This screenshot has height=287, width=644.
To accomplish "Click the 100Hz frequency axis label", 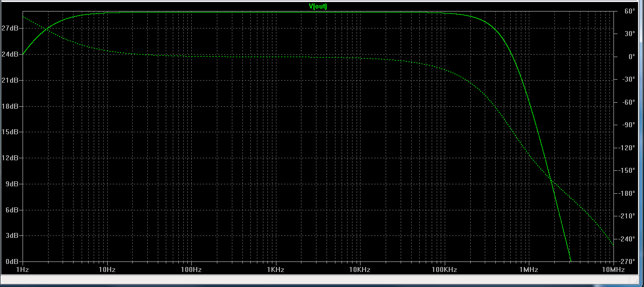I will pos(191,269).
